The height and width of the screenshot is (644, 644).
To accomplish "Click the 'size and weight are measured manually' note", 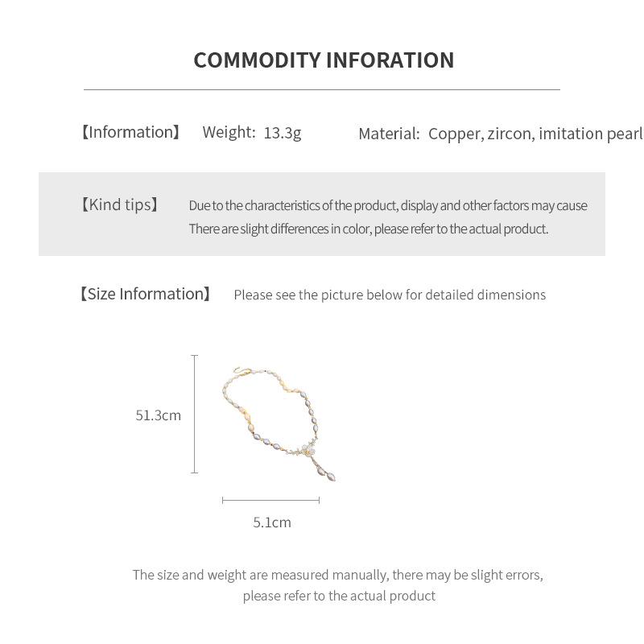I will pyautogui.click(x=338, y=575).
